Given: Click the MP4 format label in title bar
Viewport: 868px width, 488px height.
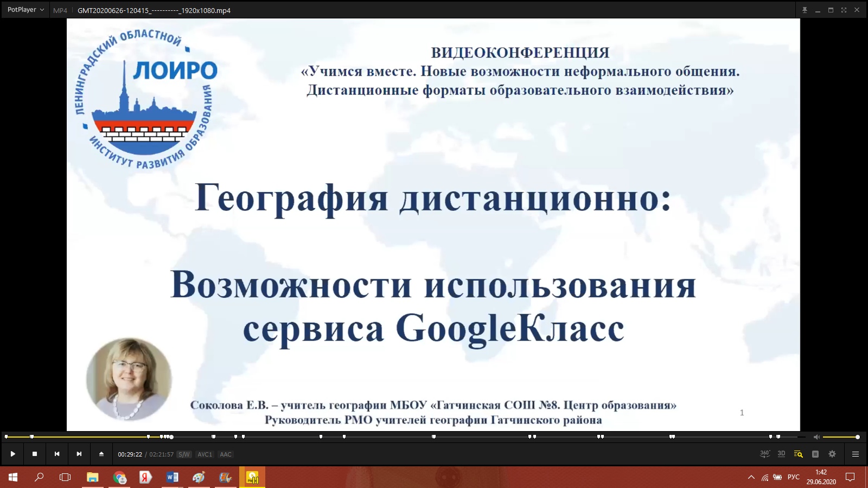Looking at the screenshot, I should [60, 10].
